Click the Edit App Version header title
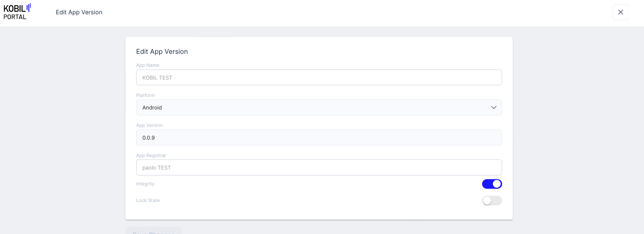 tap(79, 12)
